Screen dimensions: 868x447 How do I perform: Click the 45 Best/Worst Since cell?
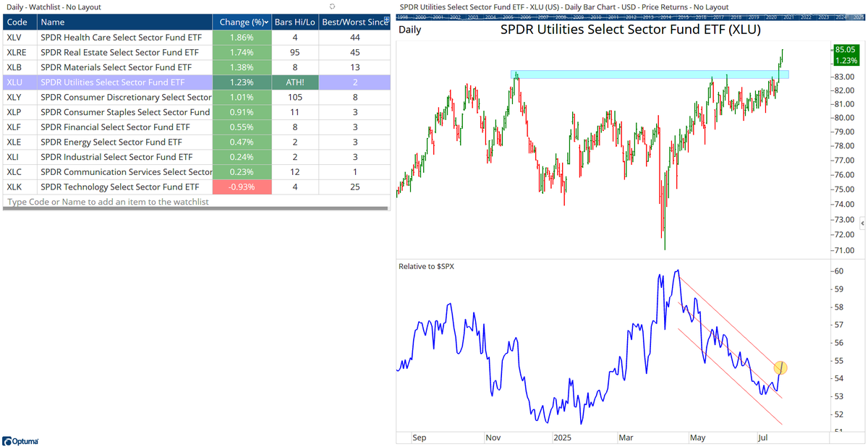[x=354, y=52]
